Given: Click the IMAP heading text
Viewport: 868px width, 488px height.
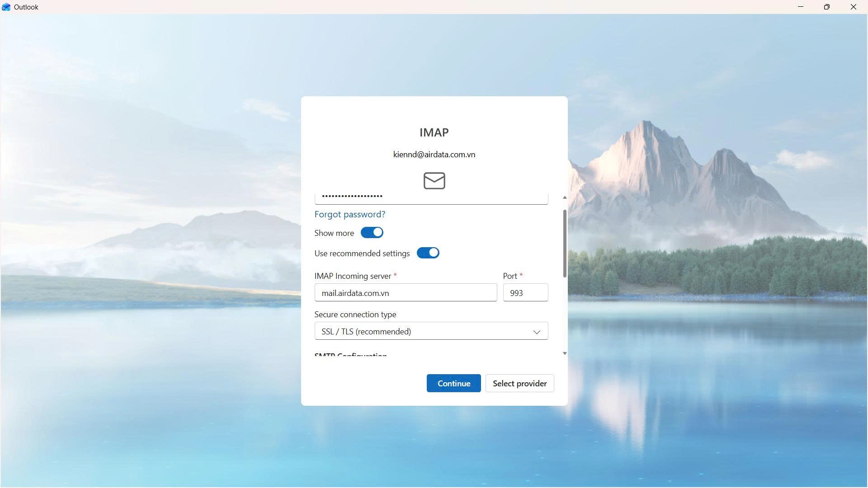Looking at the screenshot, I should [x=434, y=132].
